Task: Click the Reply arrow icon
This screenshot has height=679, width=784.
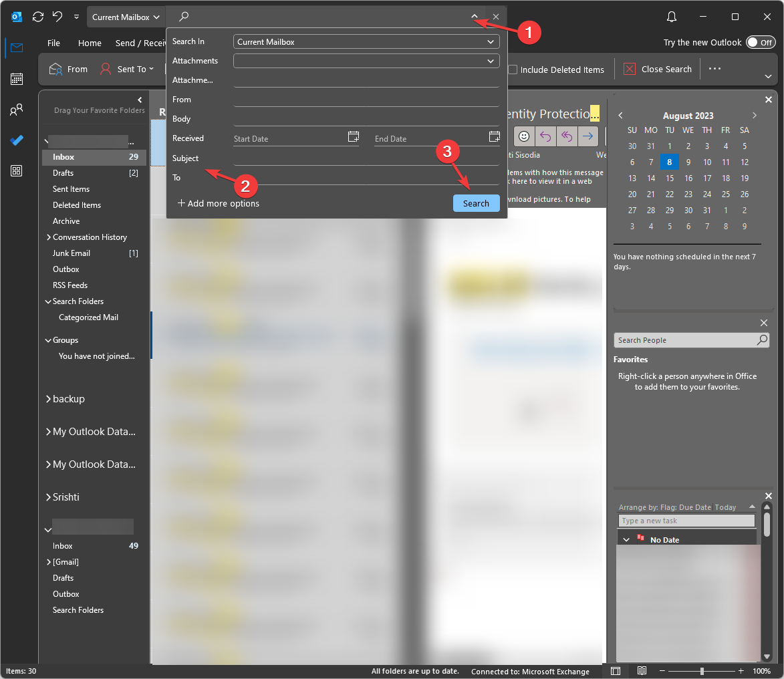Action: [545, 136]
